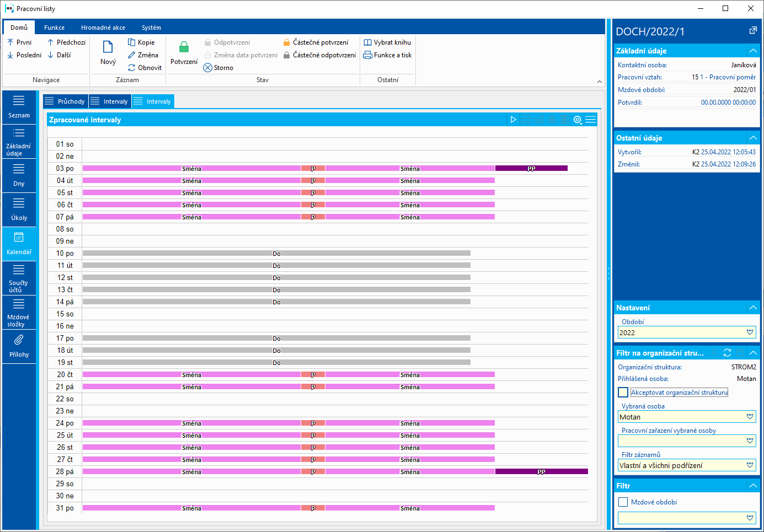Open Přílohy in the sidebar

19,347
